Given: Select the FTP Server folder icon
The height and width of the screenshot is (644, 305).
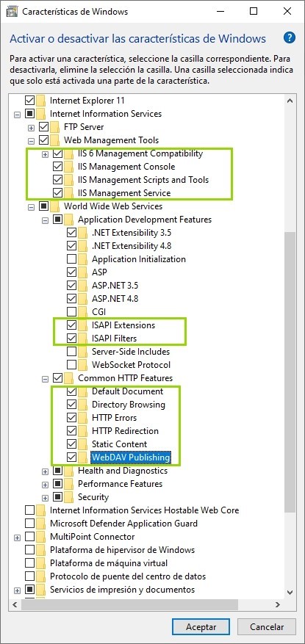Looking at the screenshot, I should (x=54, y=127).
